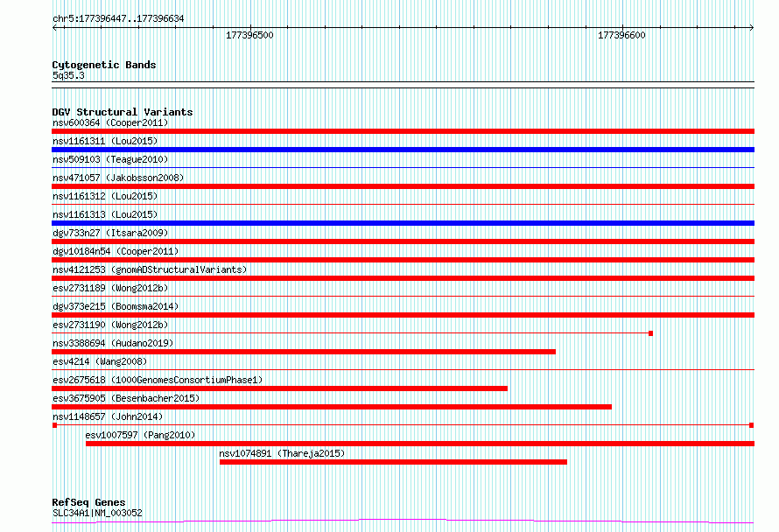Open variant esv1007597 (Pang2010) label
The height and width of the screenshot is (532, 779).
(140, 435)
